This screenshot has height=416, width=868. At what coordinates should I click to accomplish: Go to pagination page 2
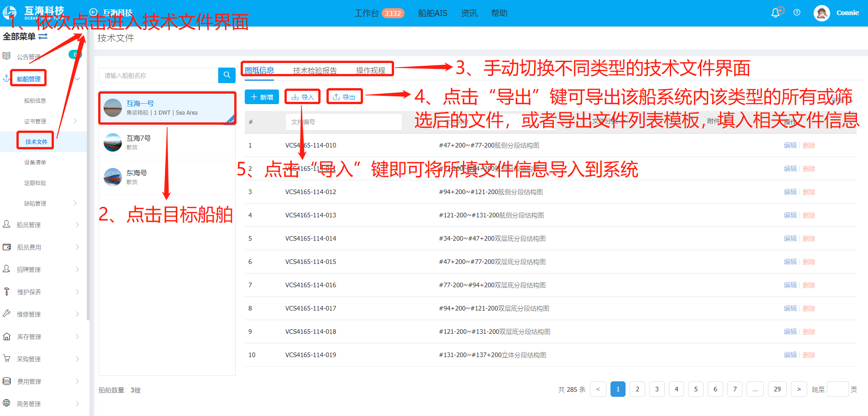tap(637, 389)
